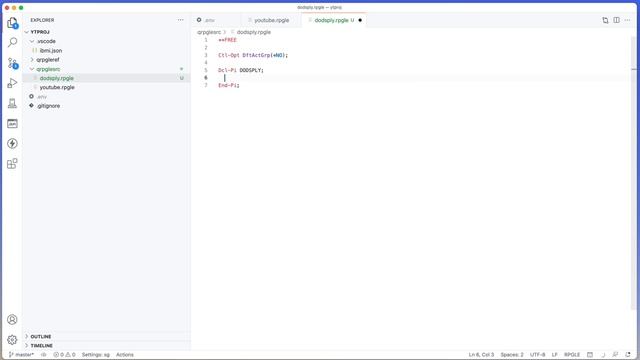Click the feedback status bar icon
The height and width of the screenshot is (360, 640).
pos(615,355)
